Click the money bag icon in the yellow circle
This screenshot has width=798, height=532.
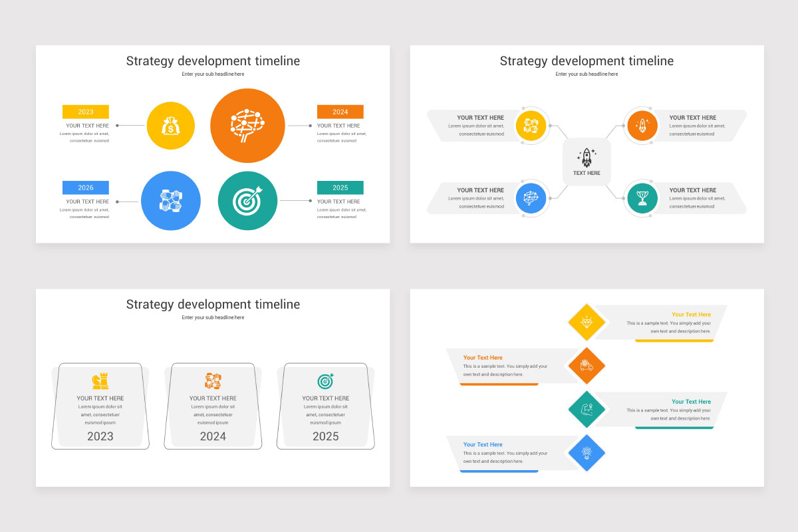(171, 126)
